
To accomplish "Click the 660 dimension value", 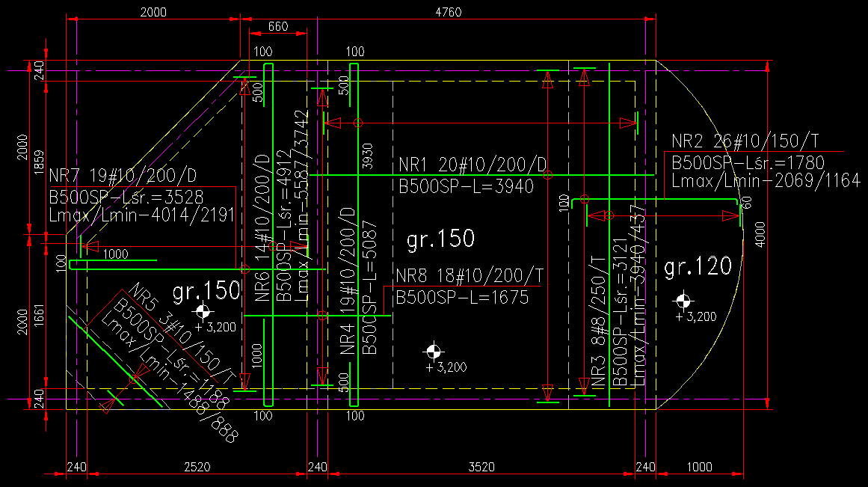I will tap(278, 26).
